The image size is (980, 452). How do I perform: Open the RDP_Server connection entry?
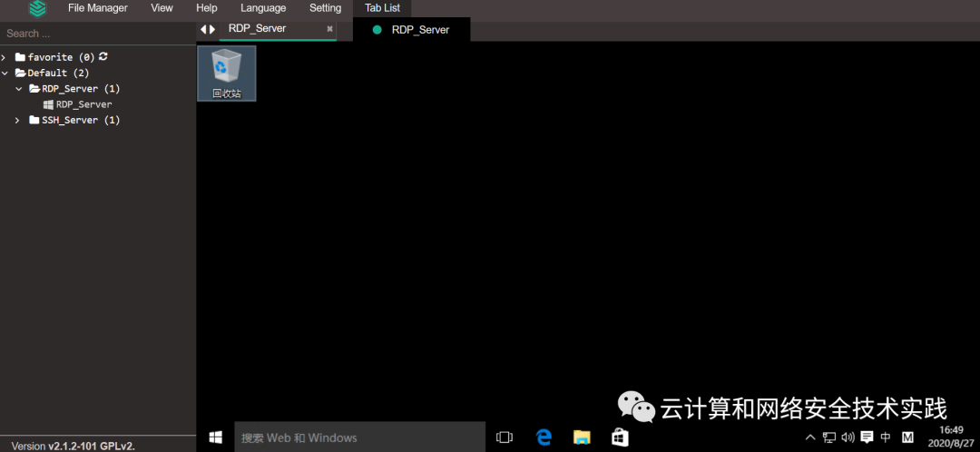click(83, 104)
